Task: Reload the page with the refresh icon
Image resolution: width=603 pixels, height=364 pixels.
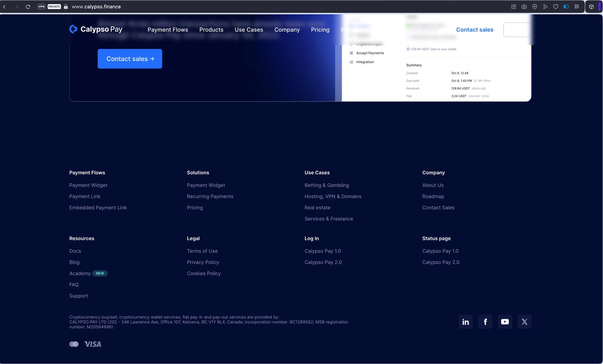Action: click(x=28, y=7)
